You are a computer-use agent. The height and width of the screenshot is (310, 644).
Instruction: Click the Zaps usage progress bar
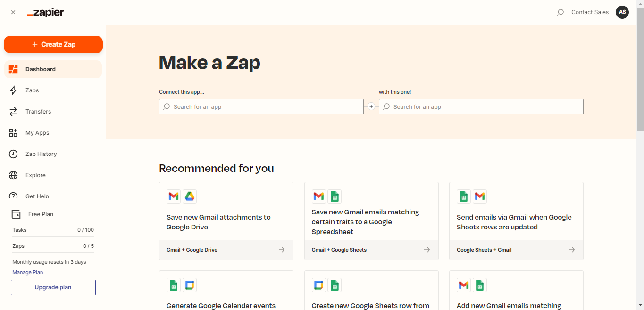(x=53, y=253)
